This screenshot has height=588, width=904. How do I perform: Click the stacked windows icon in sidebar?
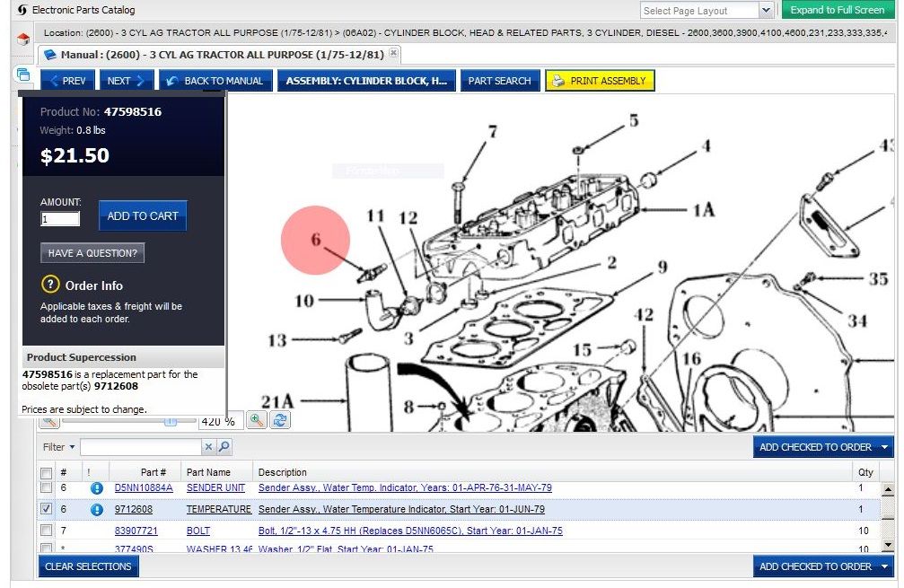click(x=23, y=75)
